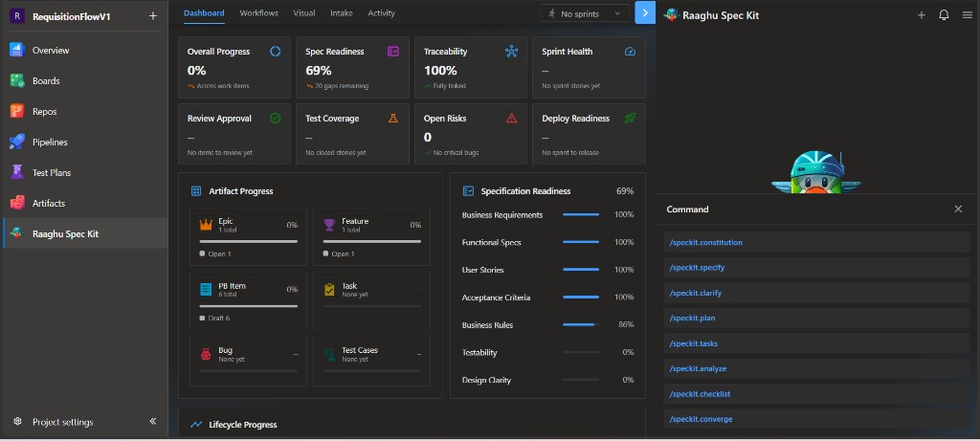Screen dimensions: 980x441
Task: Open the Pipelines rocket icon
Action: 17,142
